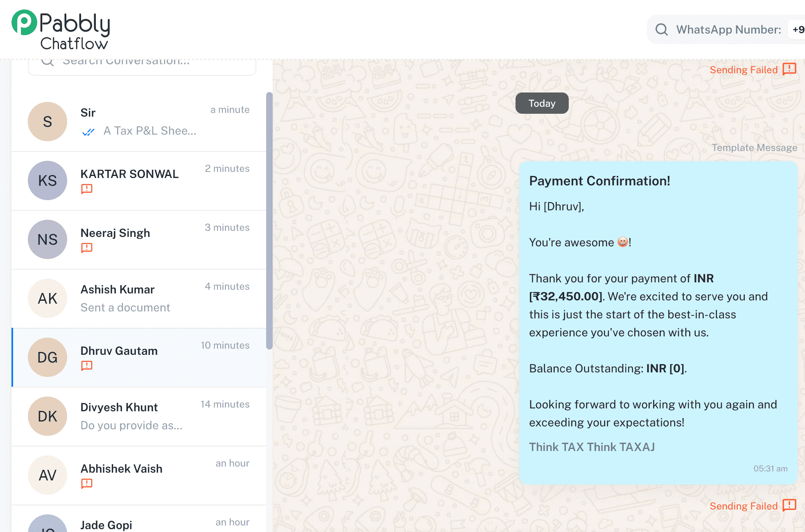Image resolution: width=805 pixels, height=532 pixels.
Task: Click the failed message icon under Dhruv Gautam
Action: 87,365
